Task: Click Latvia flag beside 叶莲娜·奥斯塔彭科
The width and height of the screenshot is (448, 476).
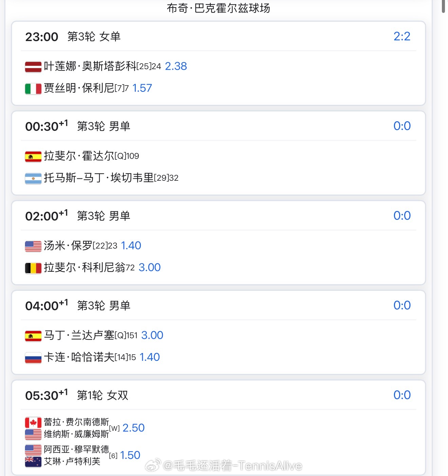Action: pyautogui.click(x=33, y=67)
